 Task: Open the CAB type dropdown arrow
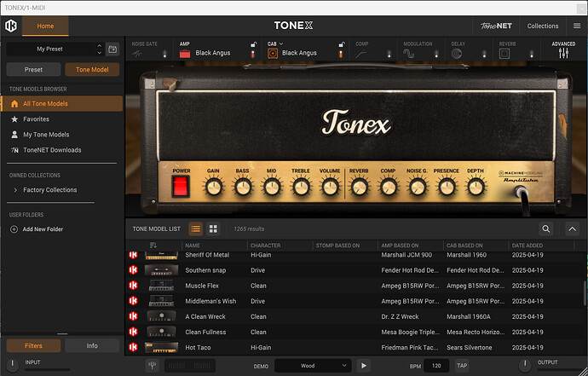[x=281, y=43]
